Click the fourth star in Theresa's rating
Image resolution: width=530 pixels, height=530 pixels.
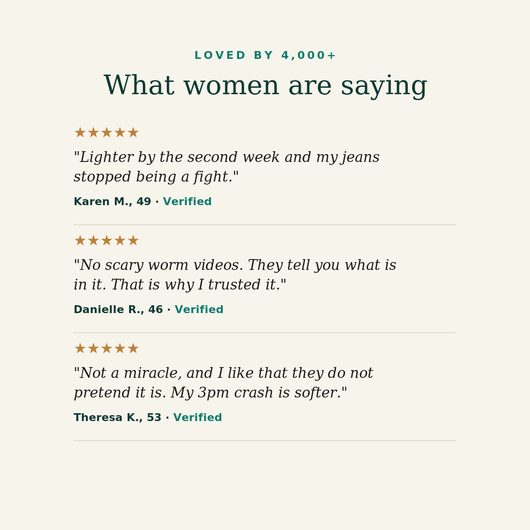tap(120, 348)
